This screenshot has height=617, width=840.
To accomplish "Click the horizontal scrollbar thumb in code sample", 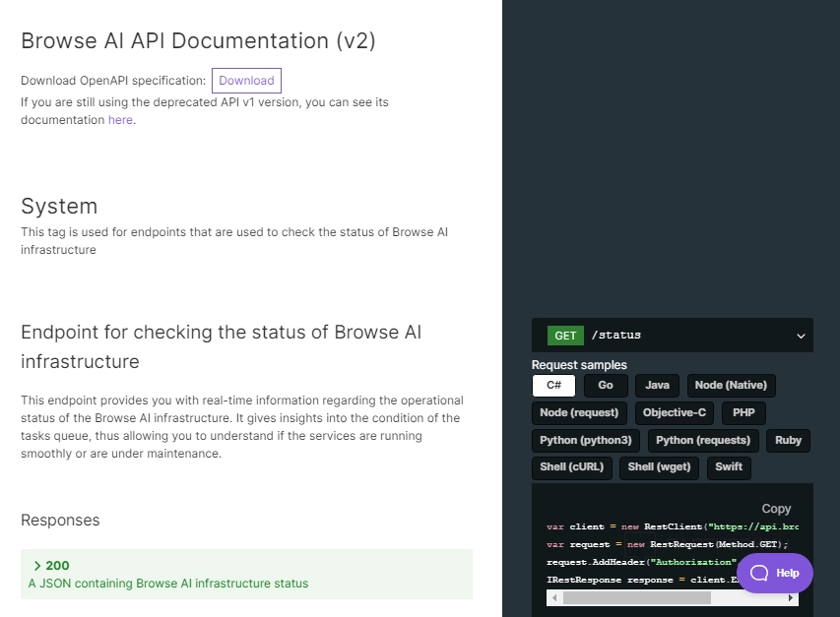I will pos(636,597).
